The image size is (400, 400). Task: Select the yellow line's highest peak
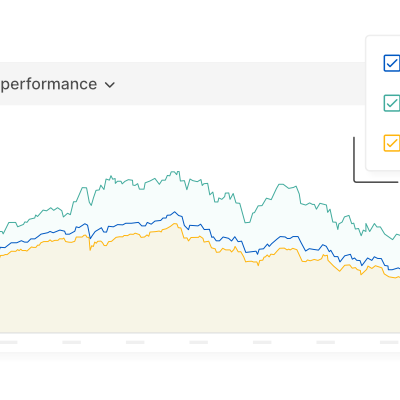(x=175, y=224)
